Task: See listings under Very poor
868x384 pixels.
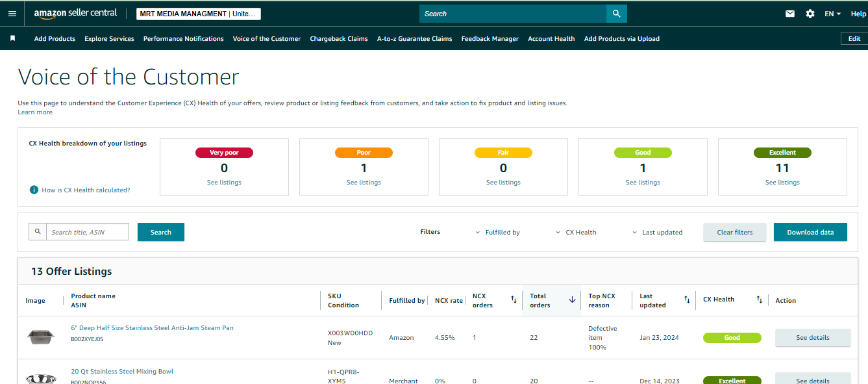Action: point(224,183)
